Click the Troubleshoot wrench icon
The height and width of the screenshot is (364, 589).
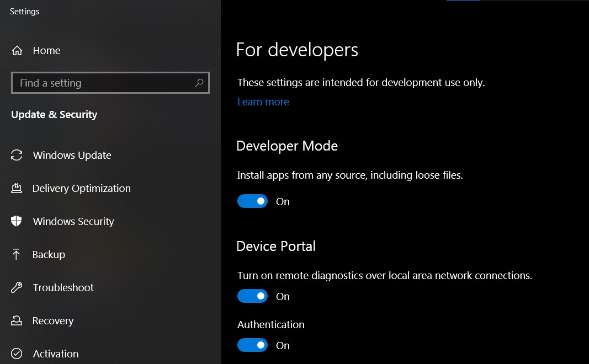tap(17, 287)
